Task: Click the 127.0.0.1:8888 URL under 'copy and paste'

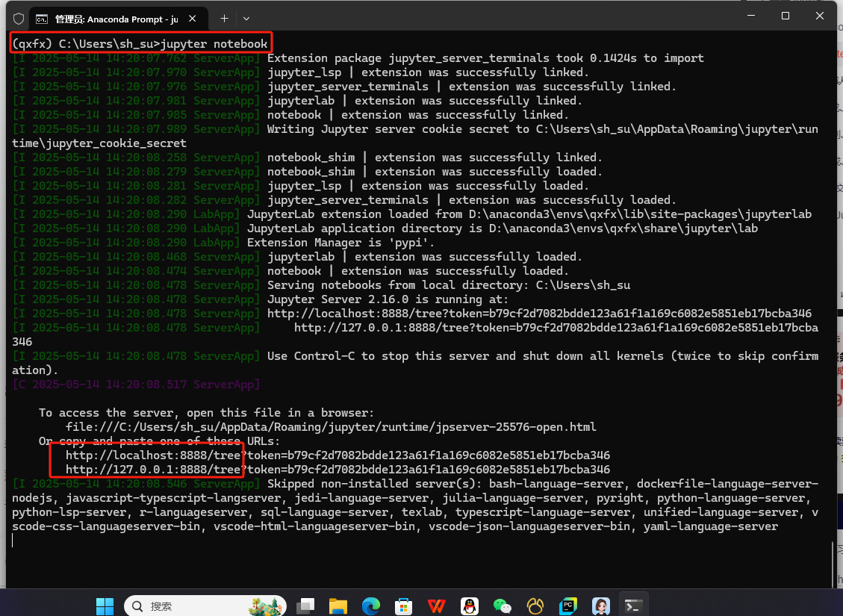Action: [338, 469]
